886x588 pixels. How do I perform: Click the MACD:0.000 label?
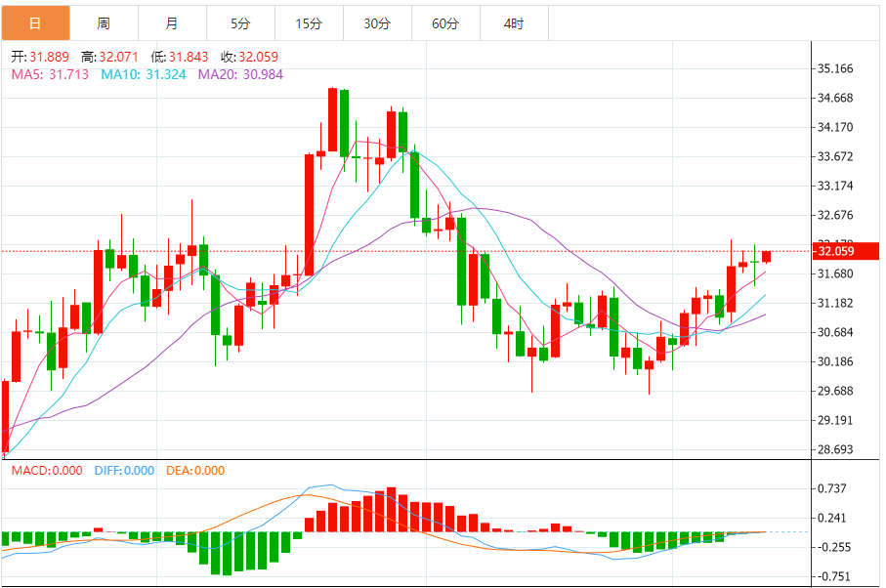tap(47, 471)
